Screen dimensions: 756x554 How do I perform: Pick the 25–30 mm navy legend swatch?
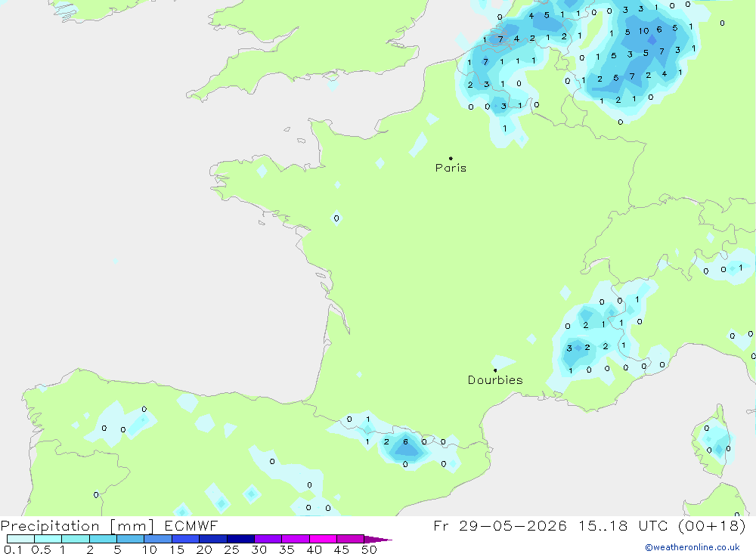(x=240, y=539)
